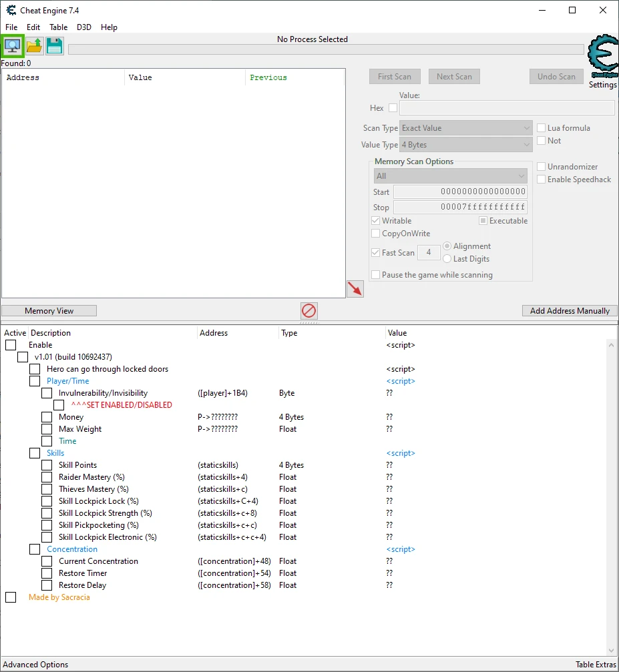Toggle the Fast Scan checkbox
Image resolution: width=619 pixels, height=672 pixels.
tap(376, 253)
